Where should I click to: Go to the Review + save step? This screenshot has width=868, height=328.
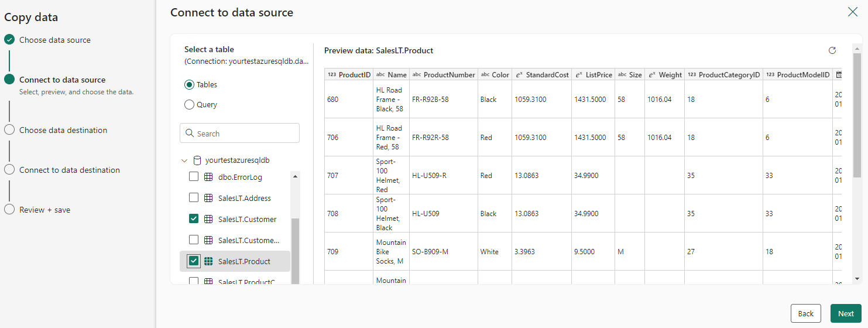(x=44, y=210)
